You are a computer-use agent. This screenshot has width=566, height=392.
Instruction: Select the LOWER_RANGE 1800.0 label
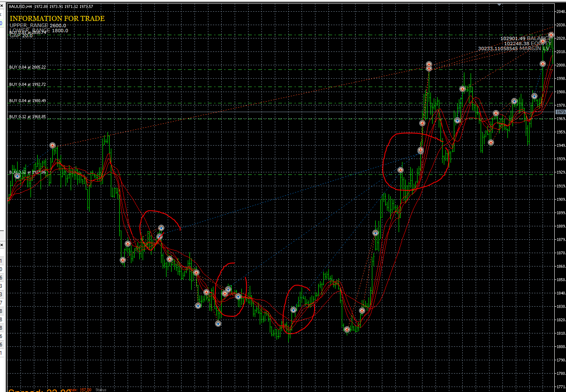[39, 31]
